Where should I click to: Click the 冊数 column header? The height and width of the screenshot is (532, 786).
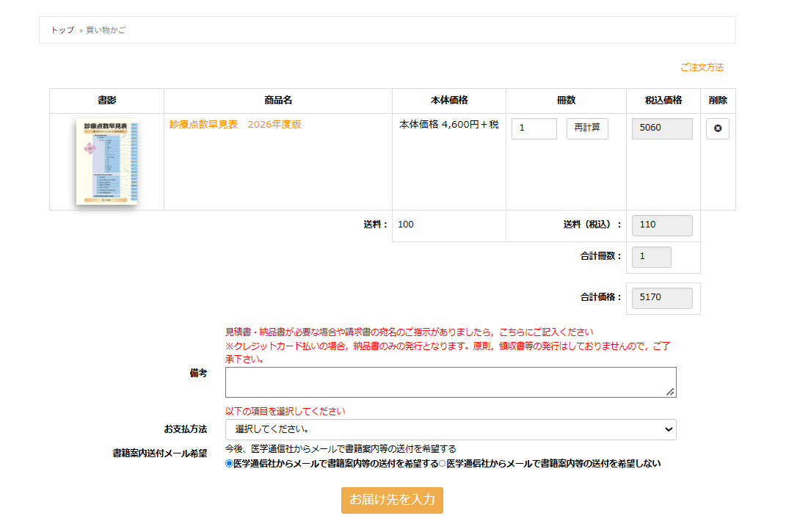tap(566, 101)
